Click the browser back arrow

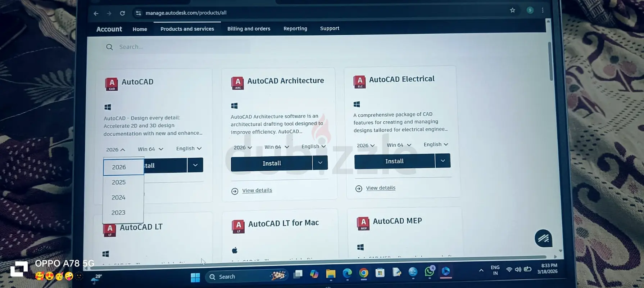pyautogui.click(x=96, y=14)
